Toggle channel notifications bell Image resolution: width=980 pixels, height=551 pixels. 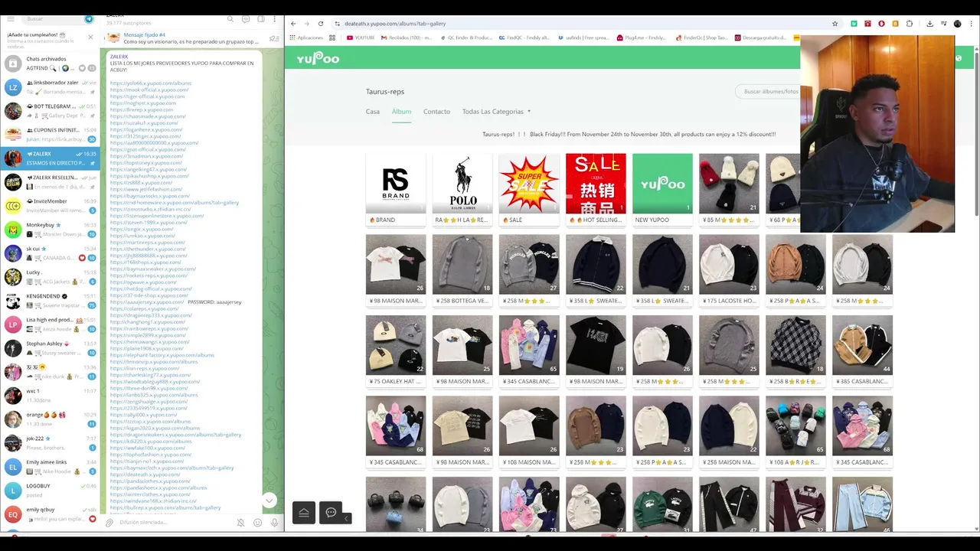coord(240,523)
